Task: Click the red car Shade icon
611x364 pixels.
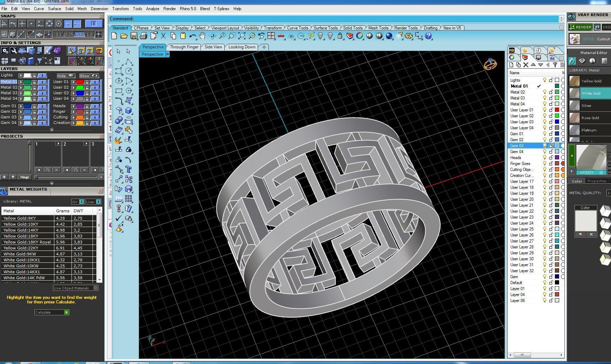Action: tap(281, 36)
